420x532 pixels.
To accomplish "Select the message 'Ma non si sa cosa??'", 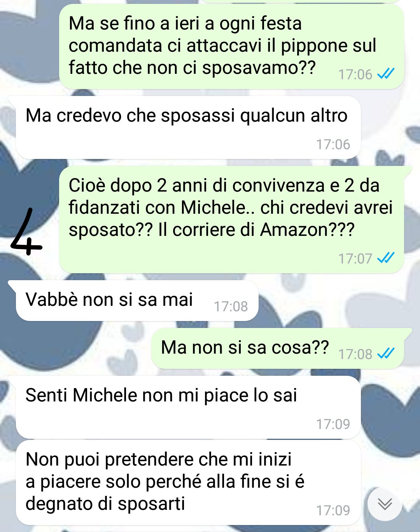I will (278, 349).
